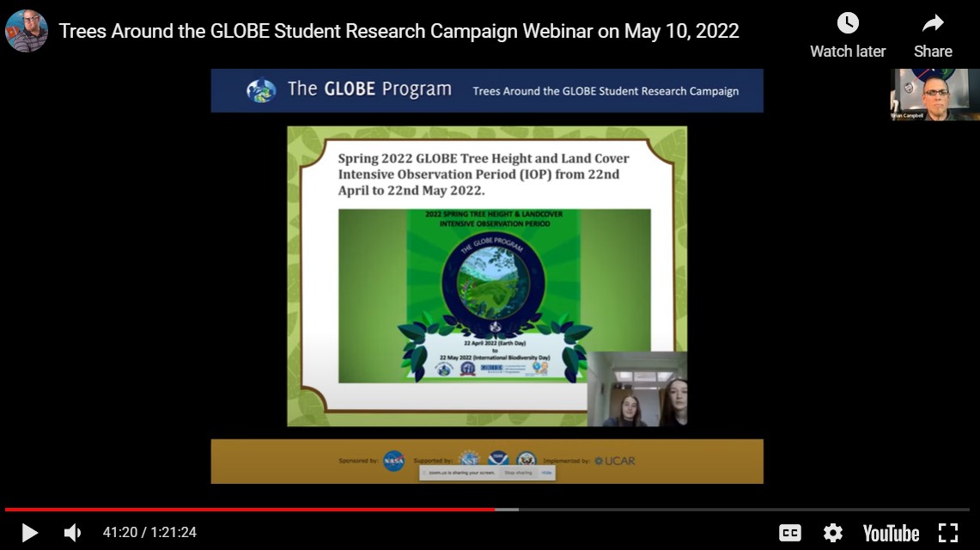Click the slide heading "Spring 2022 GLOBE Tree Height"
This screenshot has width=980, height=550.
point(484,174)
